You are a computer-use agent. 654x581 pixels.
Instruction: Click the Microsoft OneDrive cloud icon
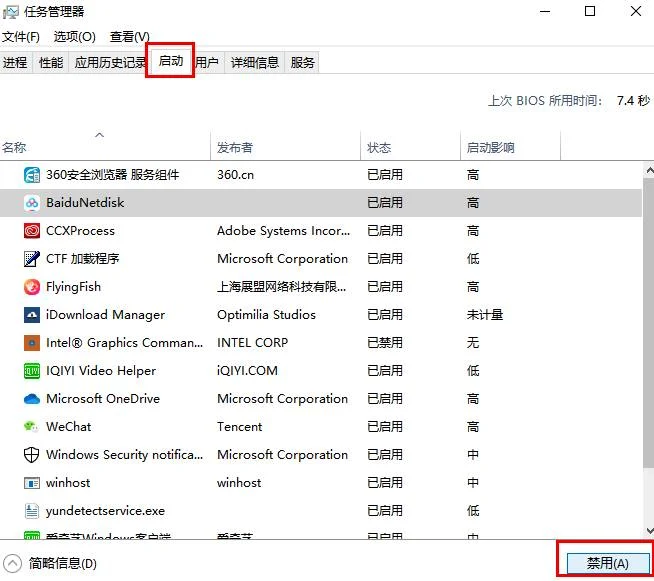(x=30, y=399)
